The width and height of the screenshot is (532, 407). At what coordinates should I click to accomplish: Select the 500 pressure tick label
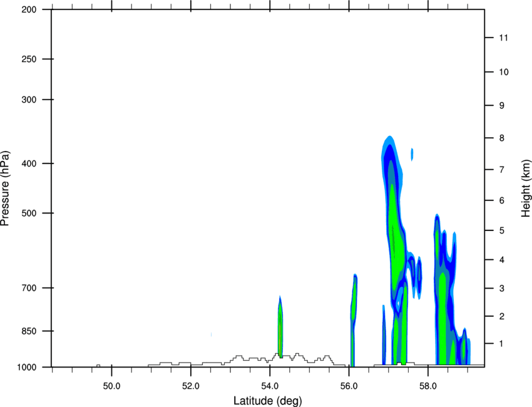pos(29,213)
